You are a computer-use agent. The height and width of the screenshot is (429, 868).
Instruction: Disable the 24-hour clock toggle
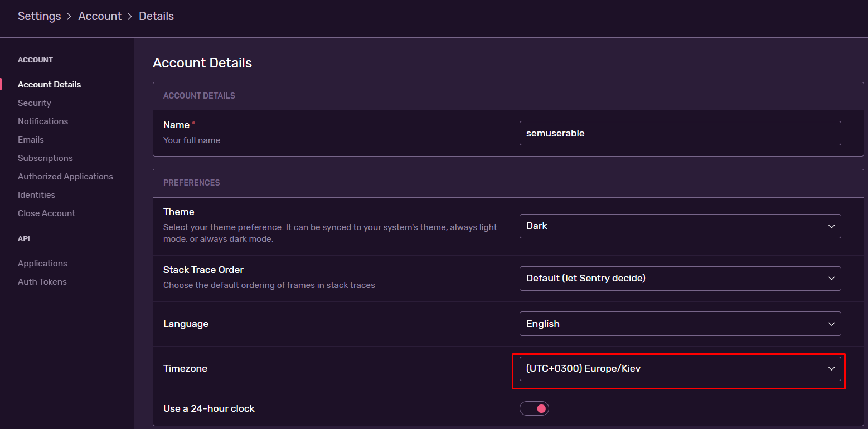click(534, 408)
